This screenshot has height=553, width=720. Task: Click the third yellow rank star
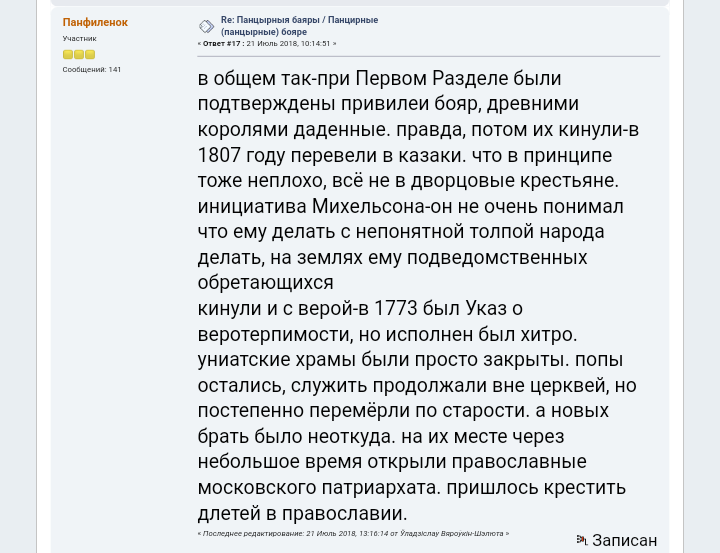pos(90,55)
